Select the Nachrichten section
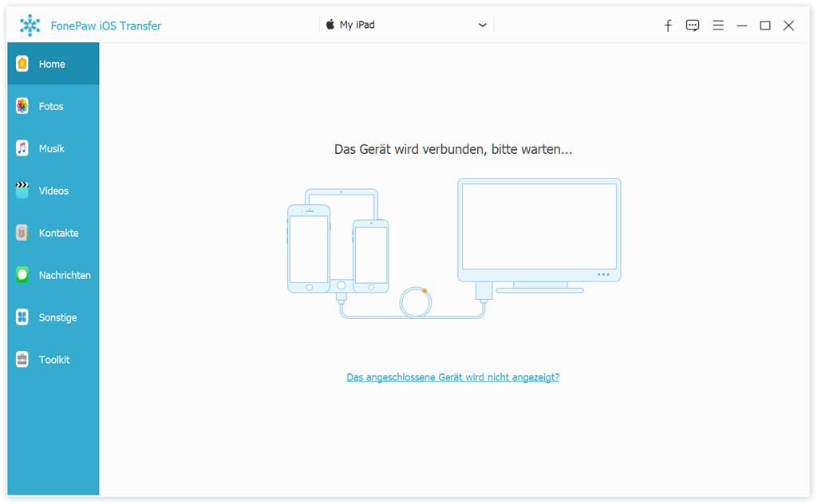817x504 pixels. pos(53,275)
